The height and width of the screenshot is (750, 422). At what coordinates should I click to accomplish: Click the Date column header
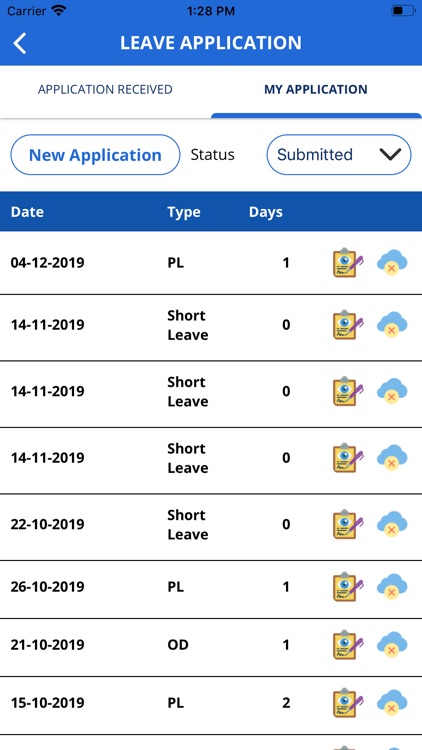(x=27, y=212)
